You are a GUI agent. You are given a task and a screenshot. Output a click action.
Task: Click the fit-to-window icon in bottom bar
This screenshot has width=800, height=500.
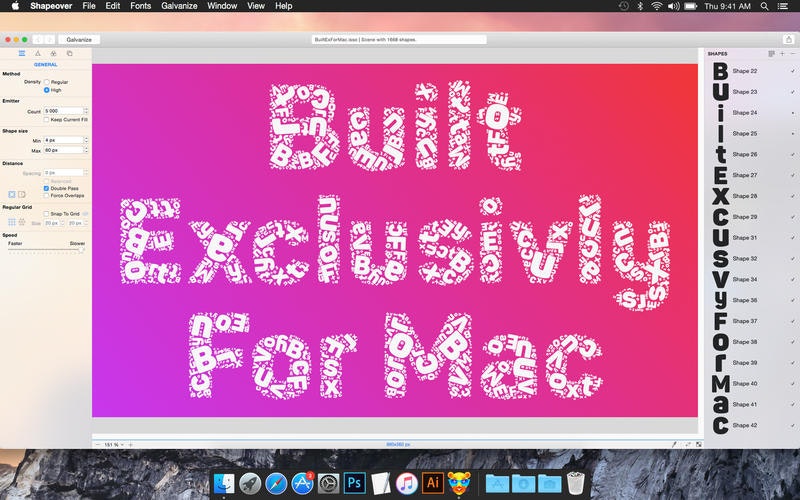click(x=687, y=444)
